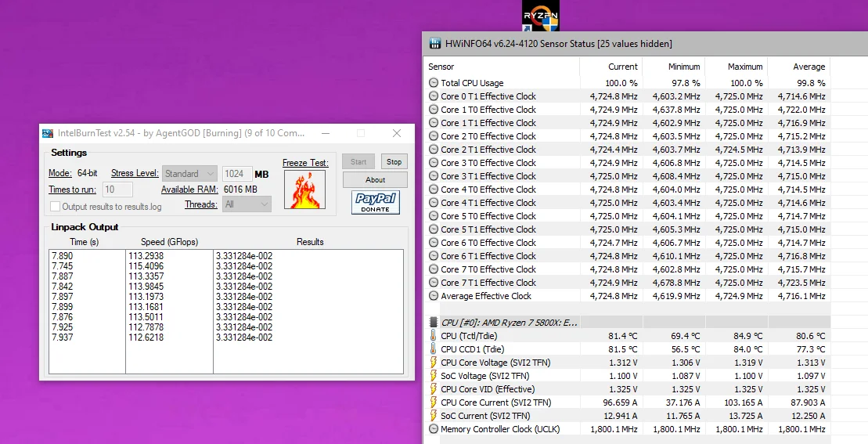868x444 pixels.
Task: Click the clock icon for Core 3 T0 Effective Clock
Action: [434, 163]
